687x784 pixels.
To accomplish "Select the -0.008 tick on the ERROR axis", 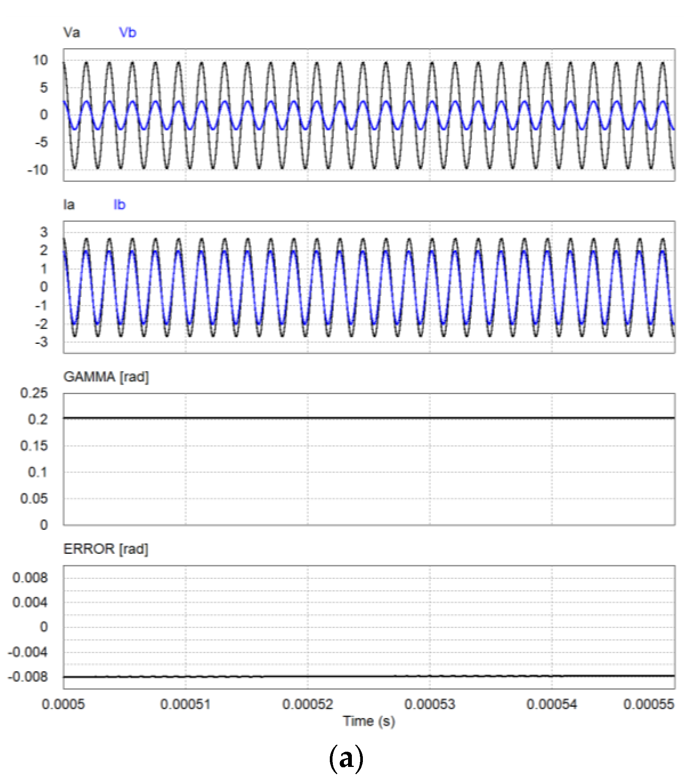I will pos(28,677).
